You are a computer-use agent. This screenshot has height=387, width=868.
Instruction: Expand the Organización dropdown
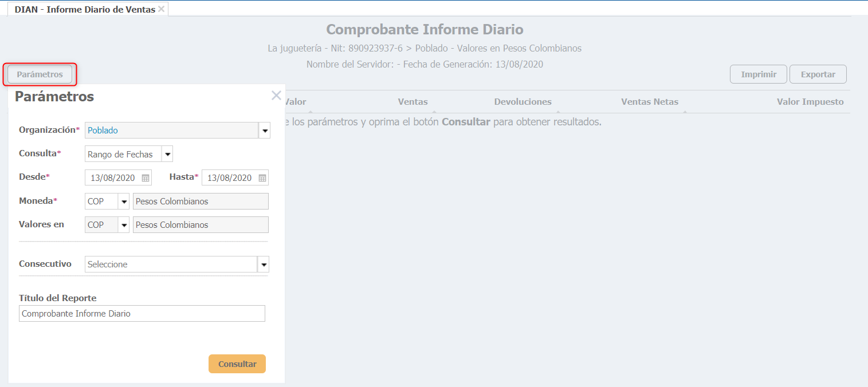click(x=264, y=131)
